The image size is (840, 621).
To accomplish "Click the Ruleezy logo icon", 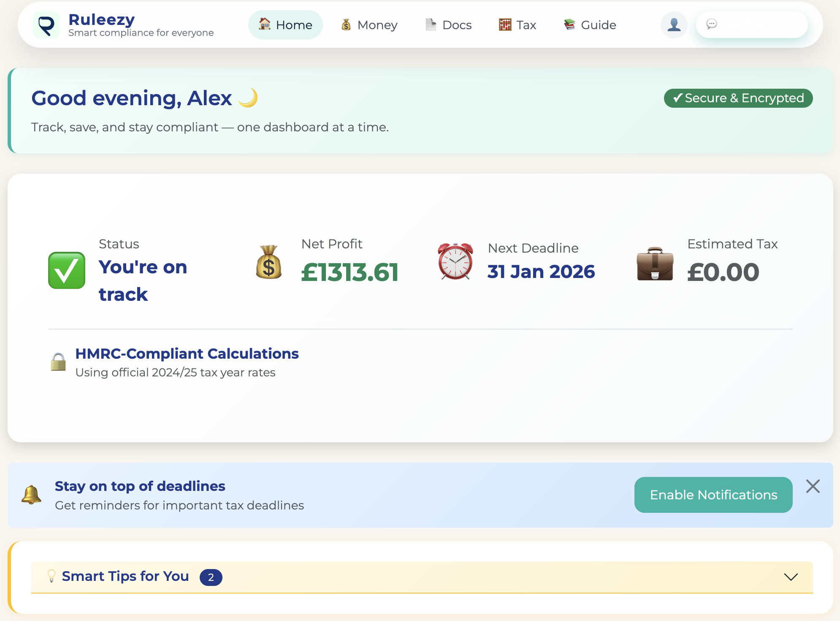I will click(x=47, y=25).
